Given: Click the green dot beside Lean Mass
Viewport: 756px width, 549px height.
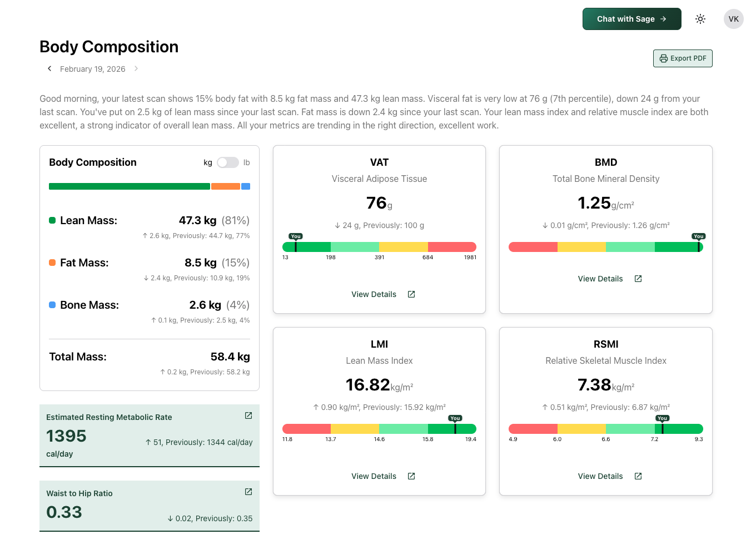Looking at the screenshot, I should click(52, 220).
